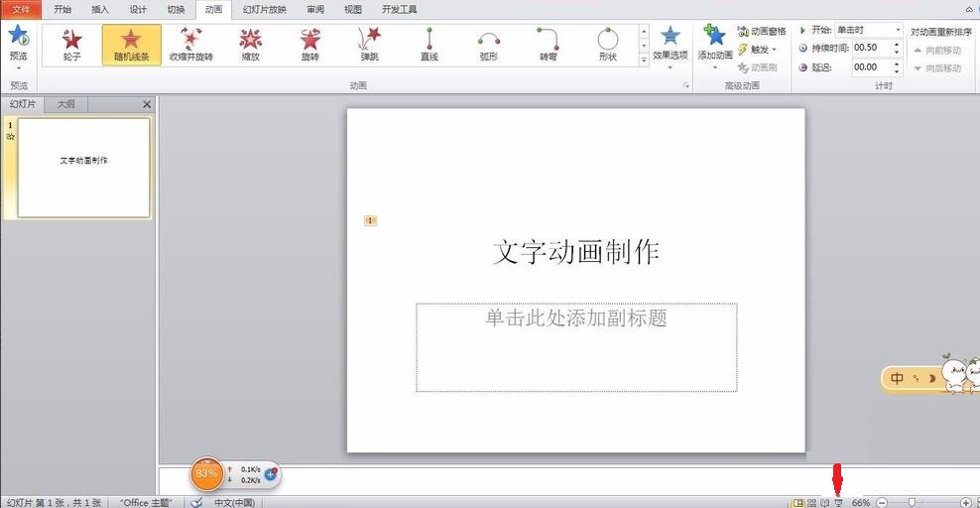Choose the Zoom (缩放) animation effect
Viewport: 980px width, 508px height.
point(251,45)
